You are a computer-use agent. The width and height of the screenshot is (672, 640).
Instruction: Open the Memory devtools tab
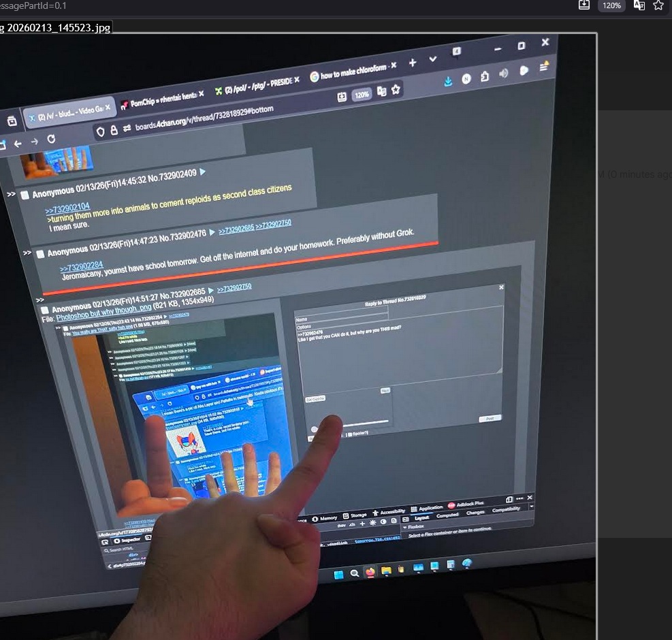325,518
